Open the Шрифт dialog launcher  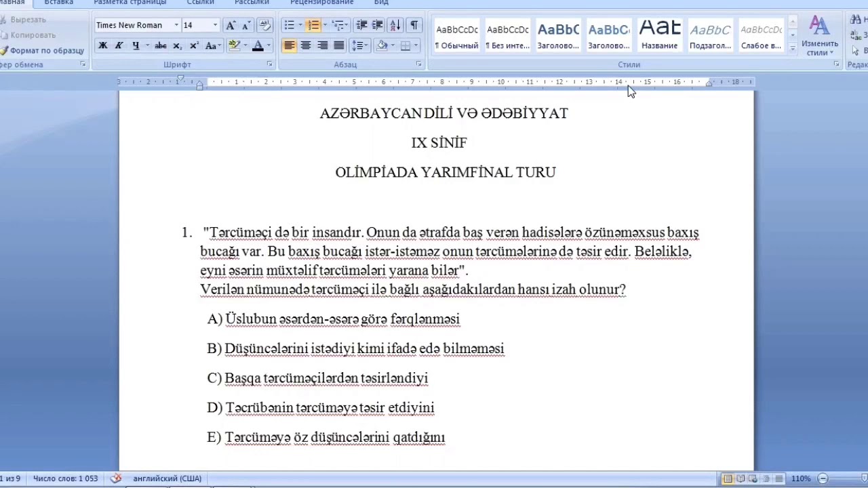[x=269, y=64]
